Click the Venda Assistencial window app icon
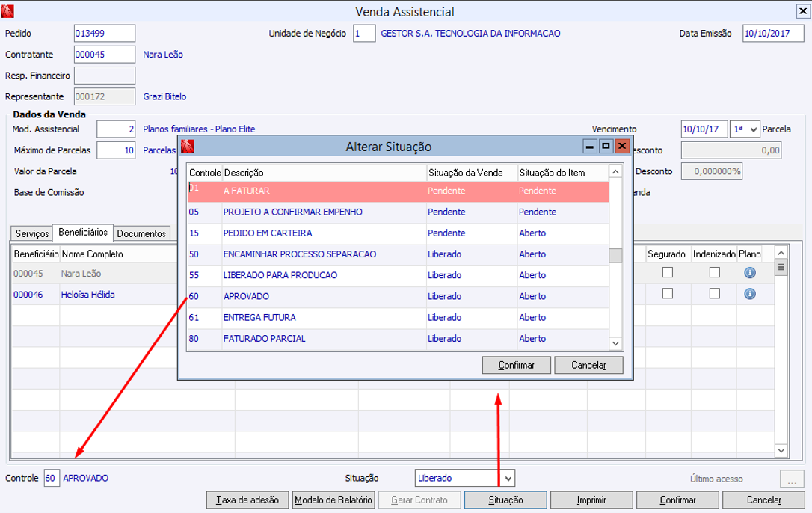The height and width of the screenshot is (513, 812). click(x=7, y=11)
